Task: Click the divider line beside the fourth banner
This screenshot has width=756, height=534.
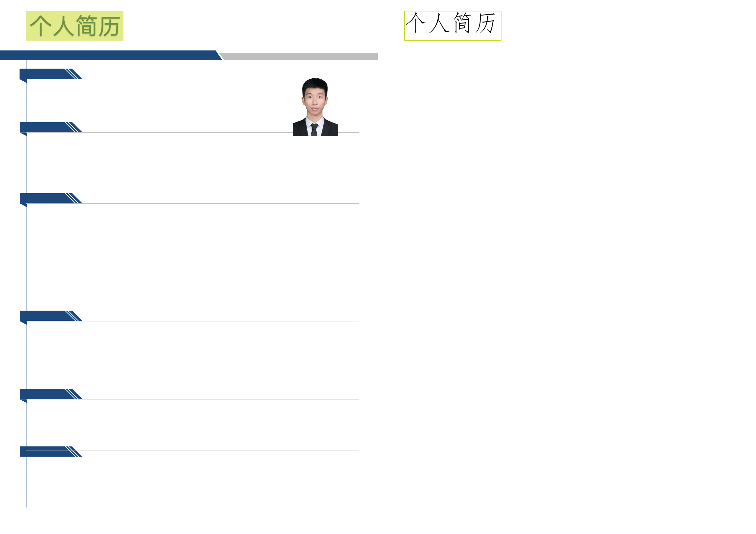Action: [x=221, y=321]
